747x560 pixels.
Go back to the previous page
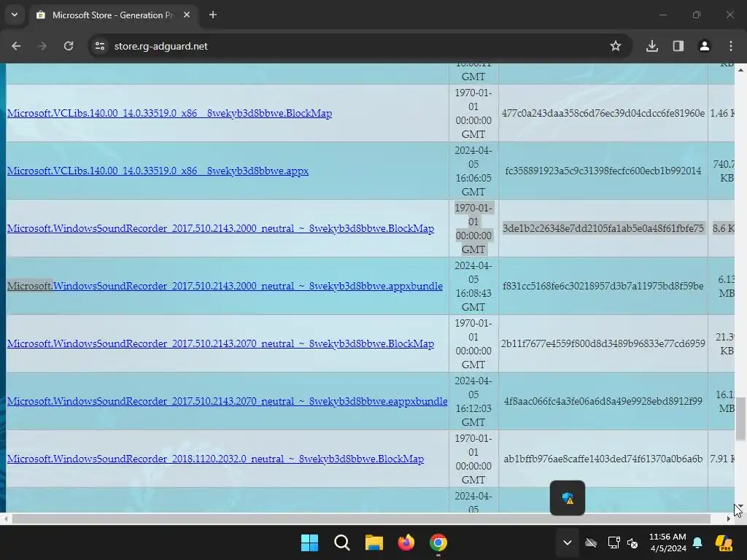[16, 46]
